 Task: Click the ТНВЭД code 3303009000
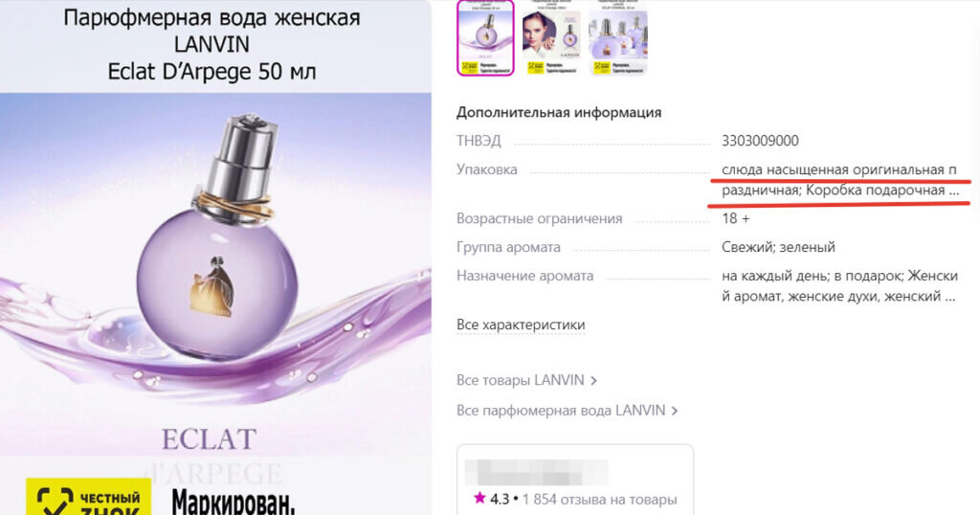(x=760, y=141)
